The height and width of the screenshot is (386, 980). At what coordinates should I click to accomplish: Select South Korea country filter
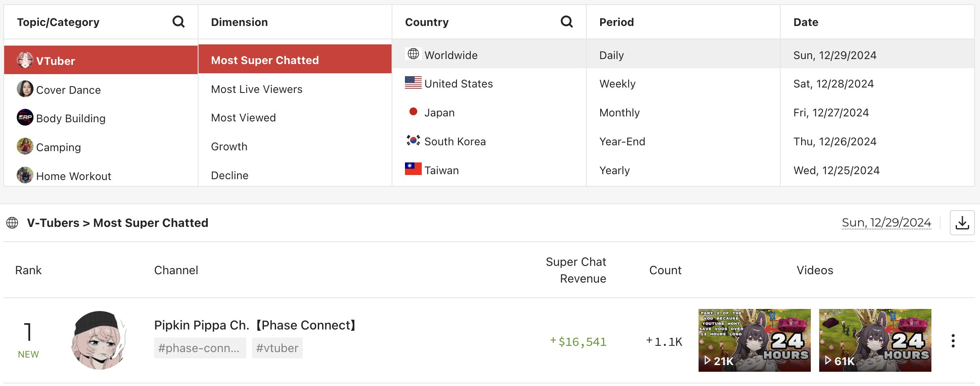[489, 141]
